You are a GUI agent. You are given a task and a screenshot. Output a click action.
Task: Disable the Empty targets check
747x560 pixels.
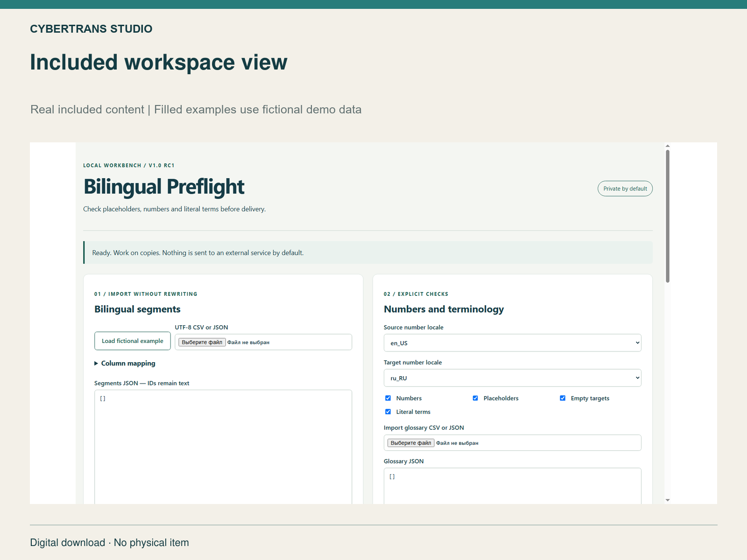(563, 398)
